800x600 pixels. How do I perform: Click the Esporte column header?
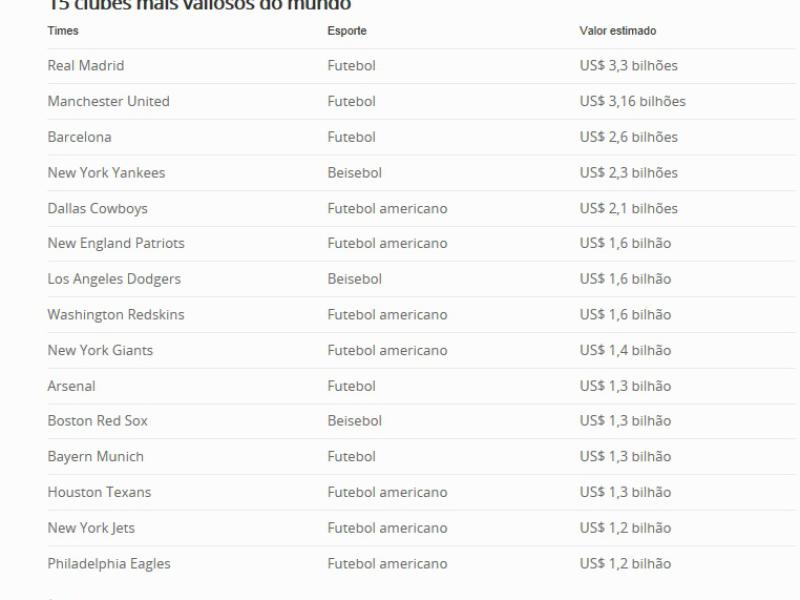[x=347, y=31]
